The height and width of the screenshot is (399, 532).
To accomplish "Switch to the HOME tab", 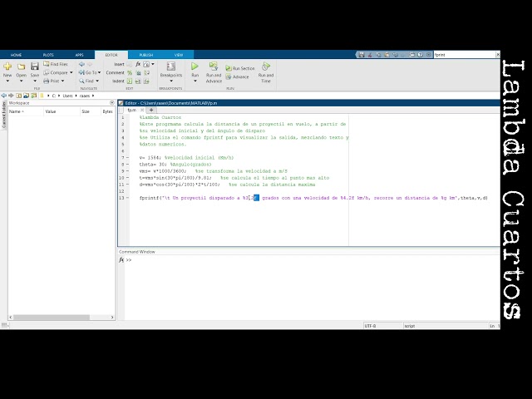I will pyautogui.click(x=16, y=55).
